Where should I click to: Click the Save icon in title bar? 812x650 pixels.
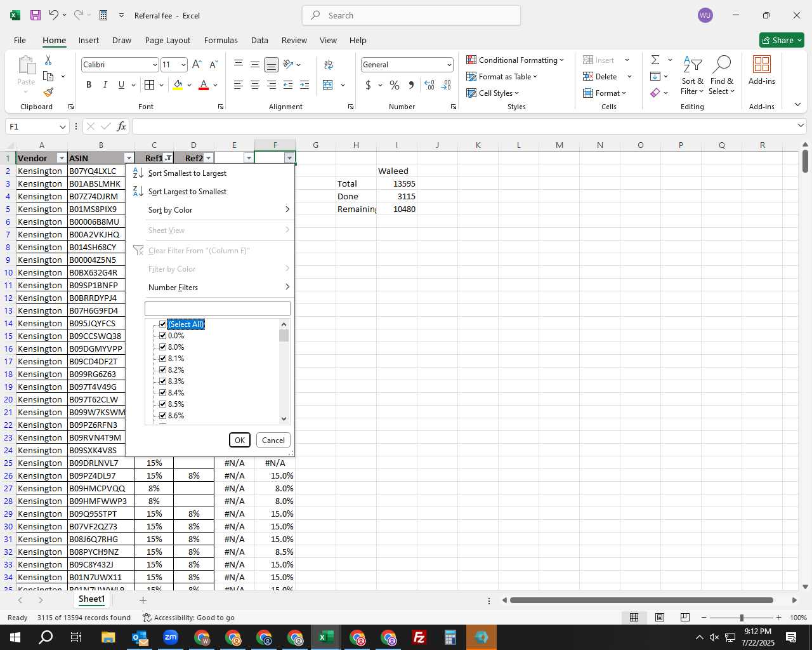[x=36, y=15]
